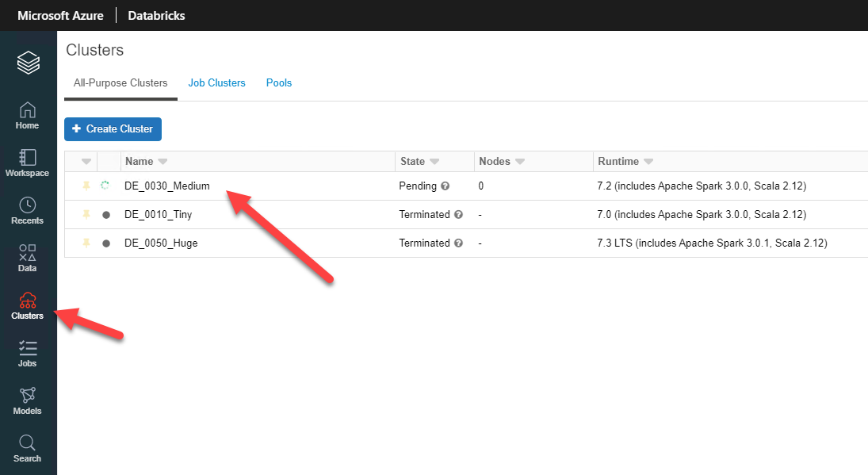
Task: Switch to the Pools tab
Action: (279, 83)
